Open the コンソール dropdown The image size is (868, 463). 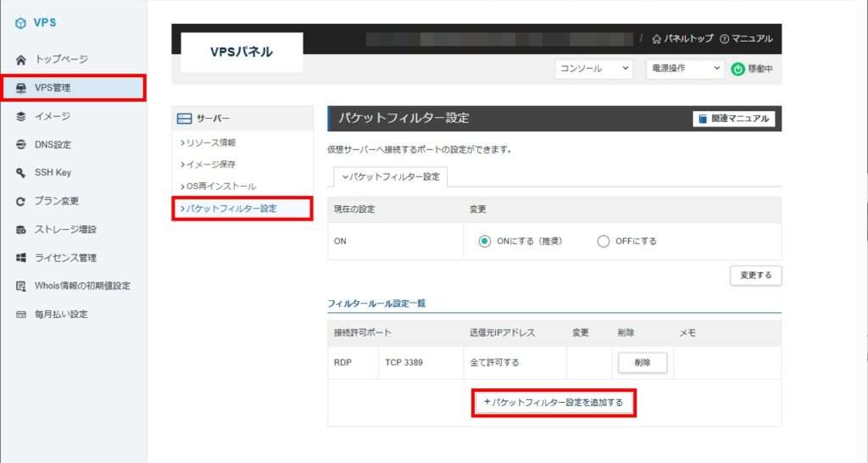point(593,69)
